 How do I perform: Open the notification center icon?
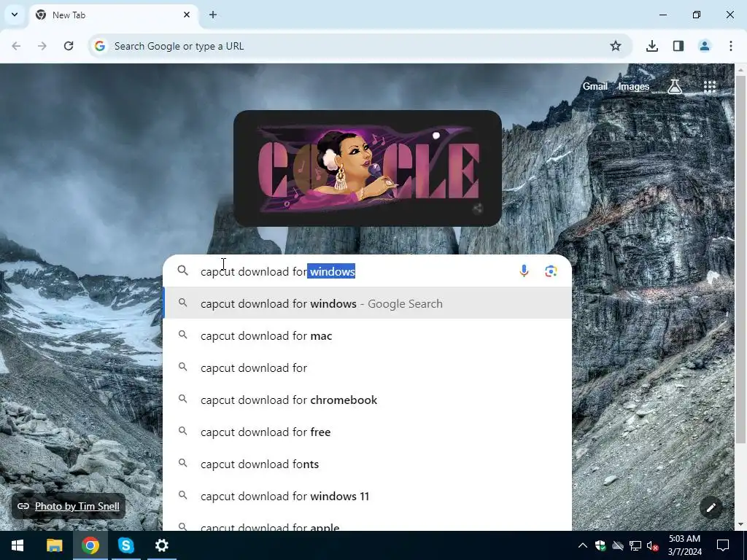click(x=723, y=545)
